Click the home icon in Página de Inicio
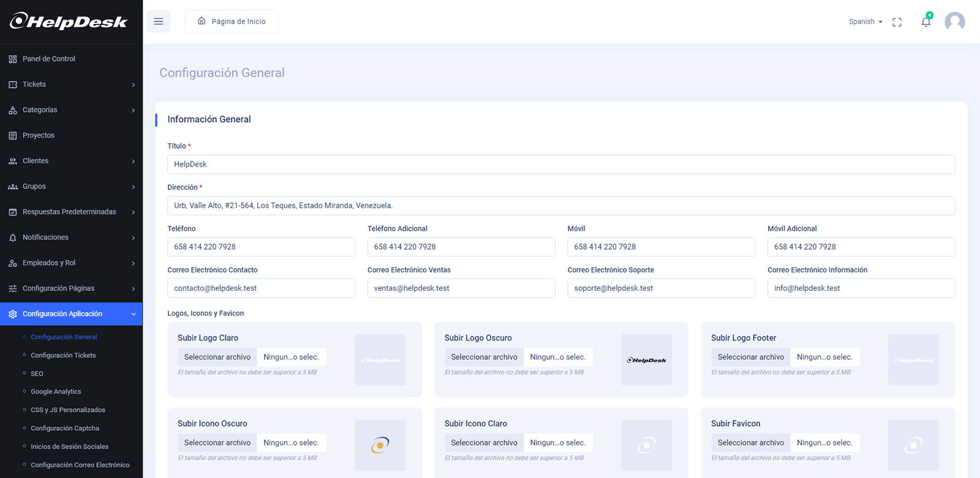The height and width of the screenshot is (478, 980). coord(202,21)
